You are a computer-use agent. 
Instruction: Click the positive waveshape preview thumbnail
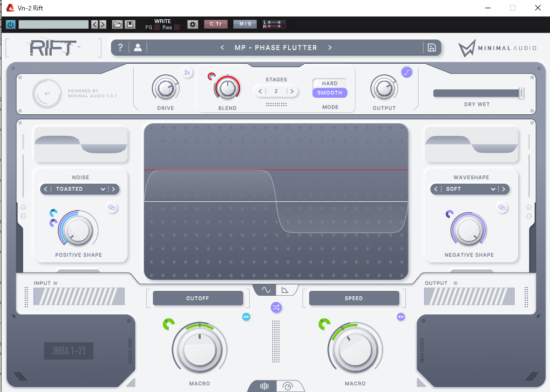click(x=81, y=145)
